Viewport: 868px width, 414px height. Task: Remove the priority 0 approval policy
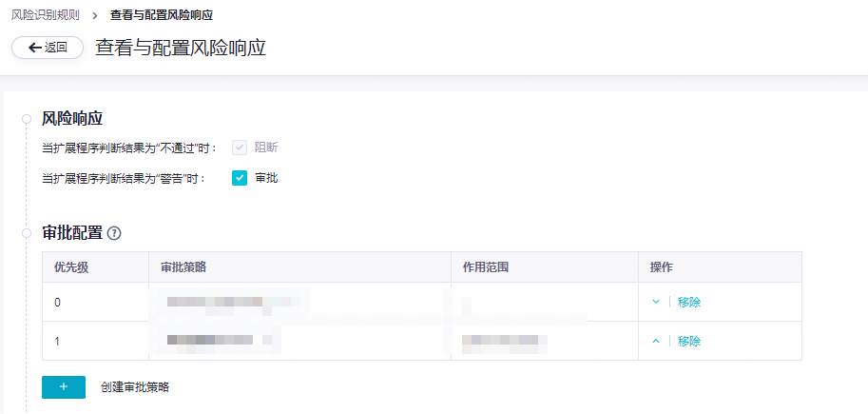689,302
